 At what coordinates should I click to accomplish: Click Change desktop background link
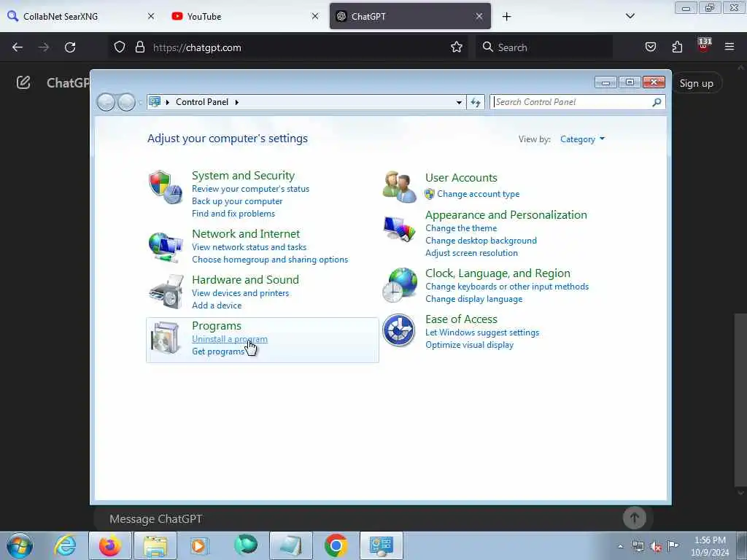(x=481, y=241)
